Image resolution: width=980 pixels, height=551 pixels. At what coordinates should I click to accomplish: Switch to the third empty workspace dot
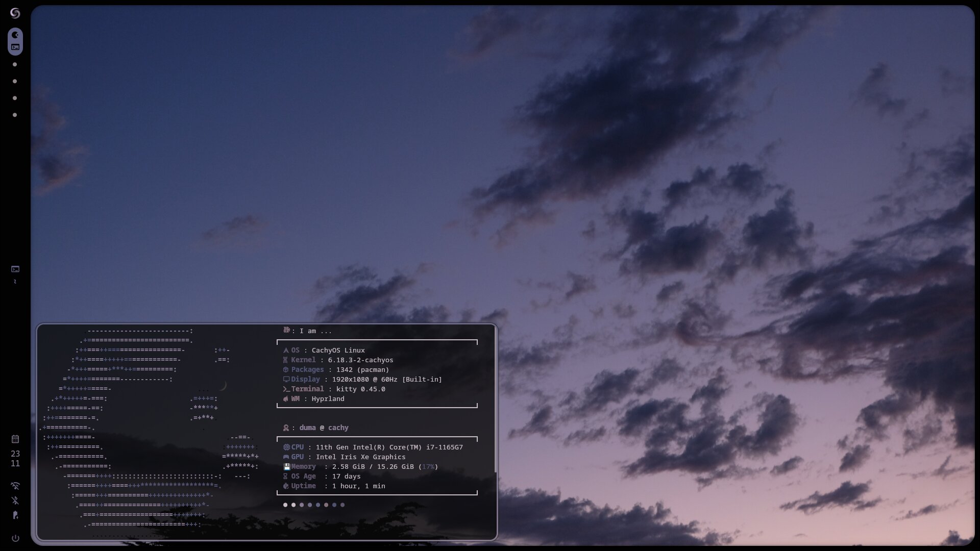tap(15, 98)
